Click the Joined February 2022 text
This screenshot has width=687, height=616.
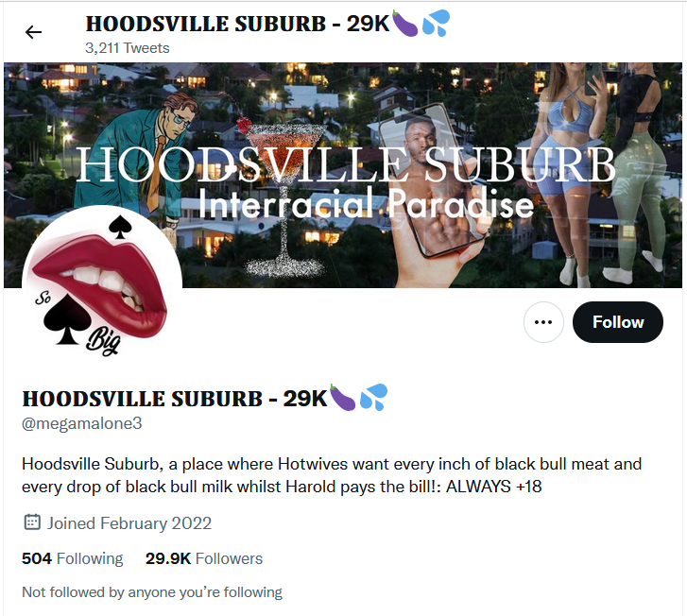coord(129,523)
